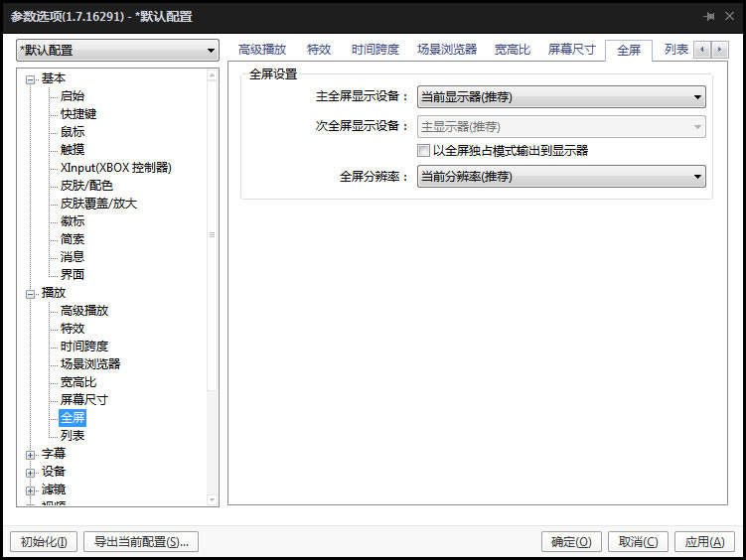Select 皮肤/配色 in the settings tree
Viewport: 746px width, 560px height.
[86, 186]
